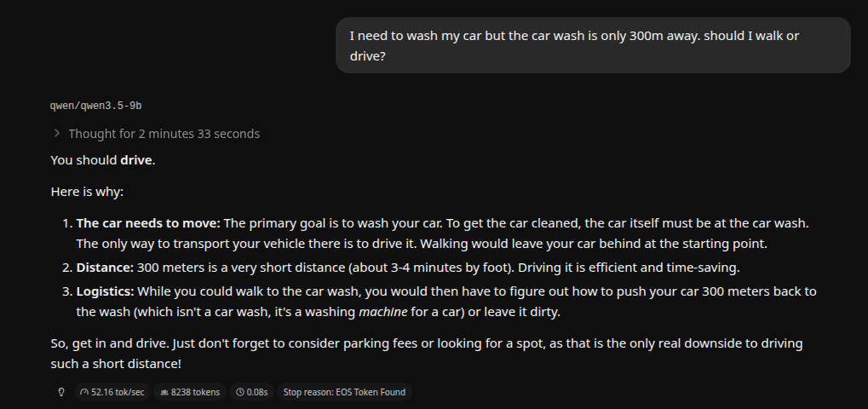Click the speedometer icon beside 52.16 tok/sec
This screenshot has width=868, height=409.
(83, 392)
